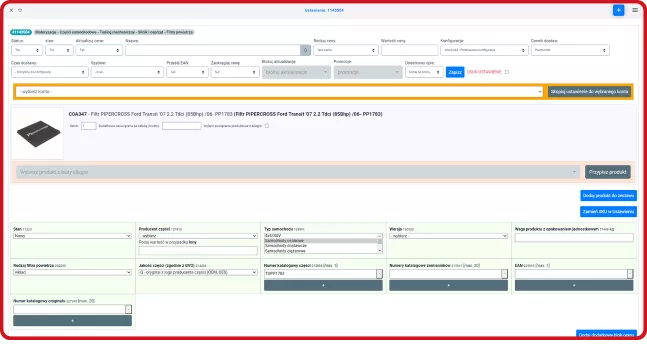Image resolution: width=647 pixels, height=364 pixels.
Task: Open the wybierz konto dropdown
Action: click(280, 92)
